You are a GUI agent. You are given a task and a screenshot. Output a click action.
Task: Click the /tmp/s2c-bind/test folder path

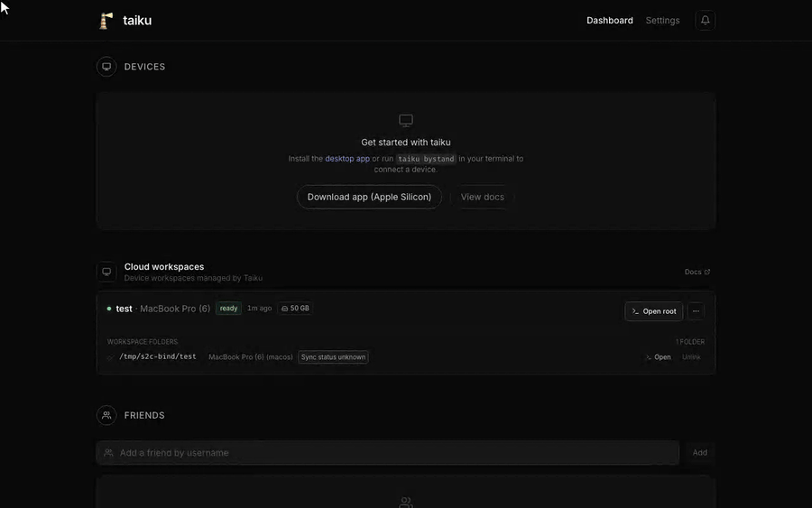click(157, 356)
